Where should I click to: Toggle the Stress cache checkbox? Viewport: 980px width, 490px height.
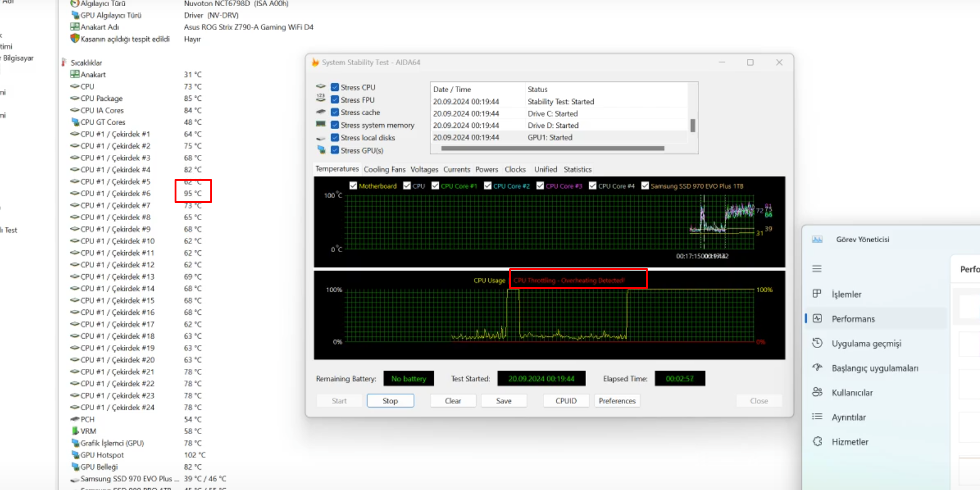coord(335,113)
